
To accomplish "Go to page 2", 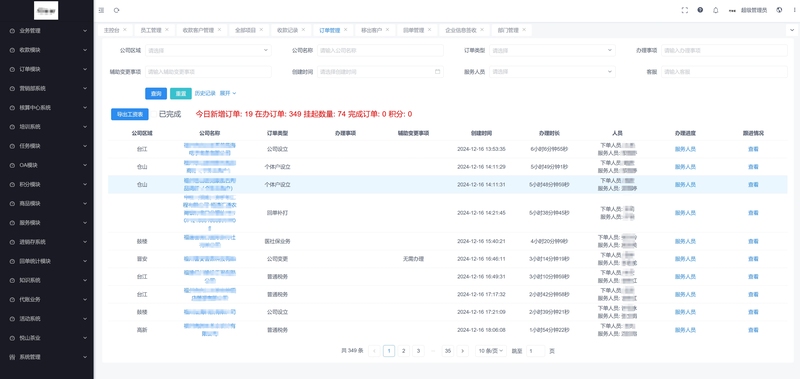I will (x=404, y=351).
